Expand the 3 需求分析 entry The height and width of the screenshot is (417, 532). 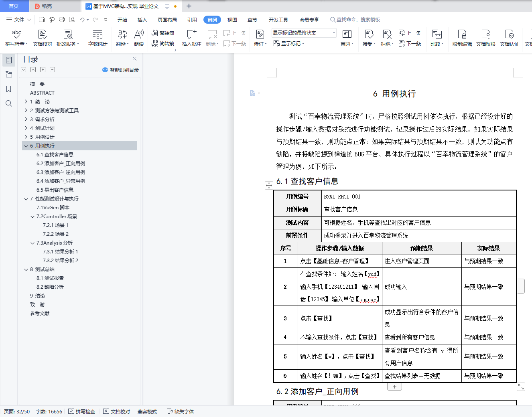pyautogui.click(x=26, y=119)
